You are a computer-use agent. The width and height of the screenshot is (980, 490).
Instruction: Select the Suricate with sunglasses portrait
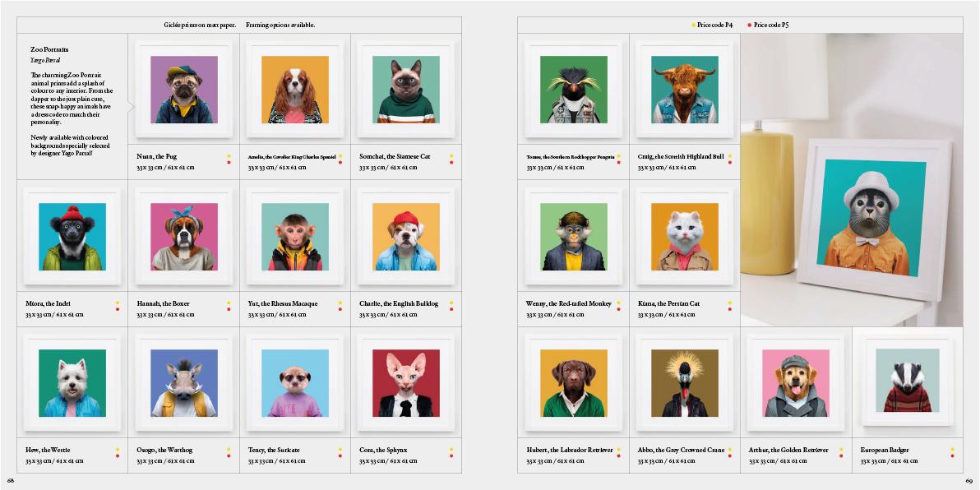294,382
